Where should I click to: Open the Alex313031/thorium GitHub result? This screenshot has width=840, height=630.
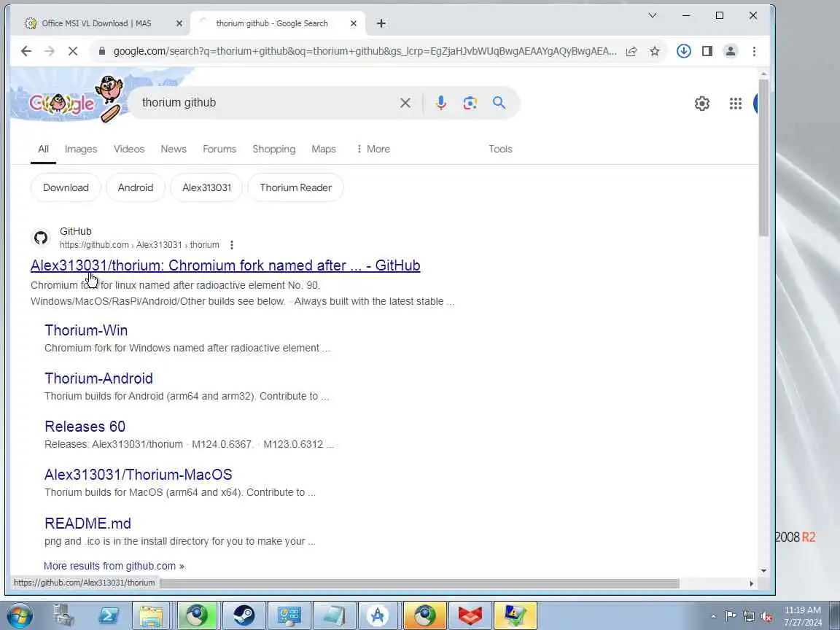click(225, 265)
